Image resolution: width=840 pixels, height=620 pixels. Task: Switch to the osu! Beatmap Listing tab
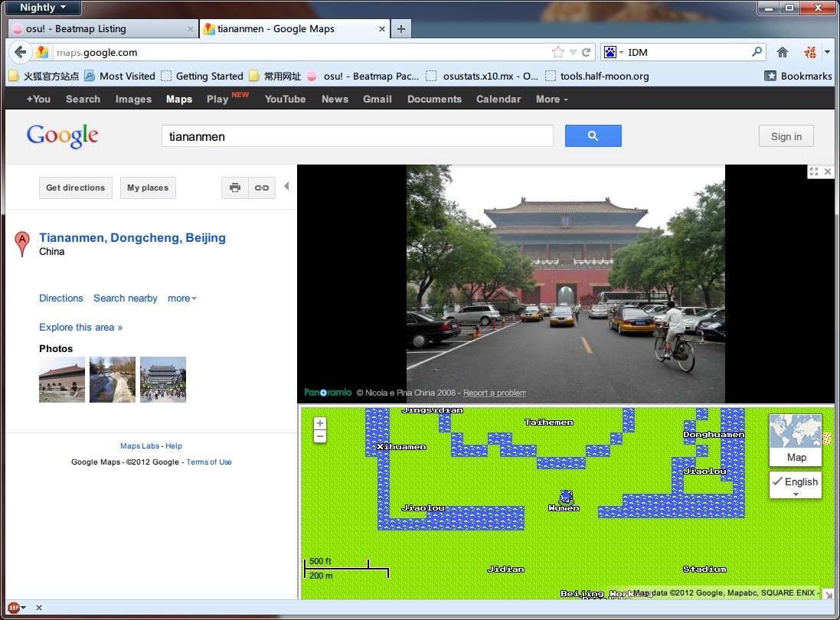pyautogui.click(x=103, y=29)
